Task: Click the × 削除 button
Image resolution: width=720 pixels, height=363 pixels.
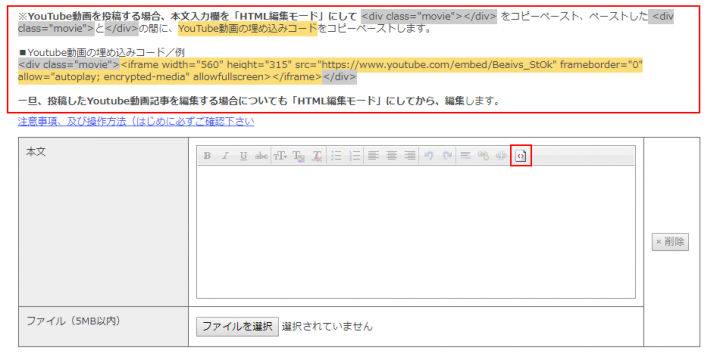Action: [x=670, y=242]
